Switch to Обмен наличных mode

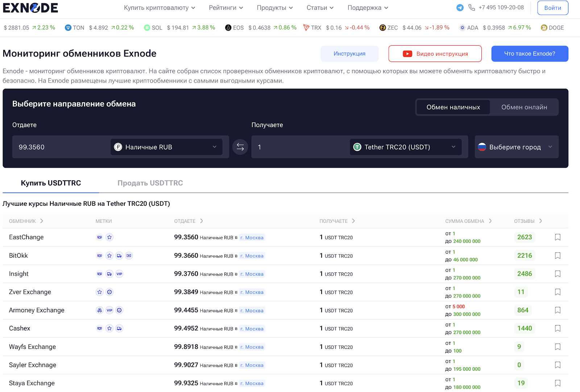[x=453, y=107]
